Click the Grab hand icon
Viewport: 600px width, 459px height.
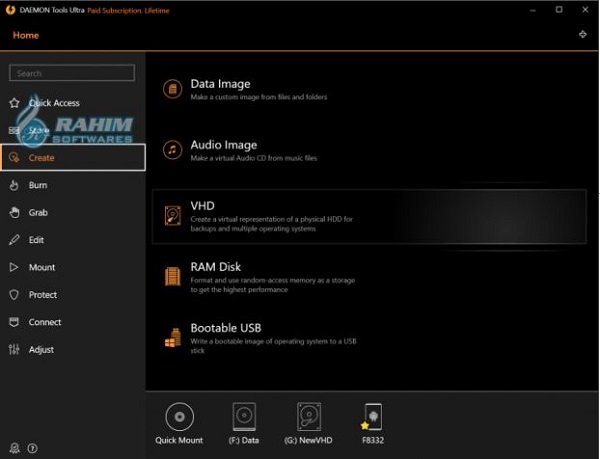tap(14, 212)
